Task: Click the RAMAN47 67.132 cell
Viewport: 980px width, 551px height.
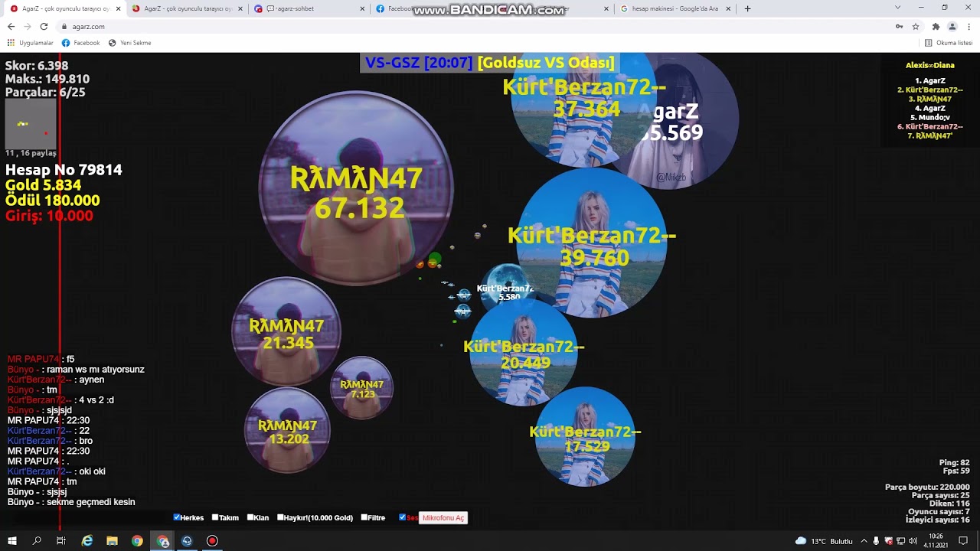Action: pyautogui.click(x=356, y=188)
